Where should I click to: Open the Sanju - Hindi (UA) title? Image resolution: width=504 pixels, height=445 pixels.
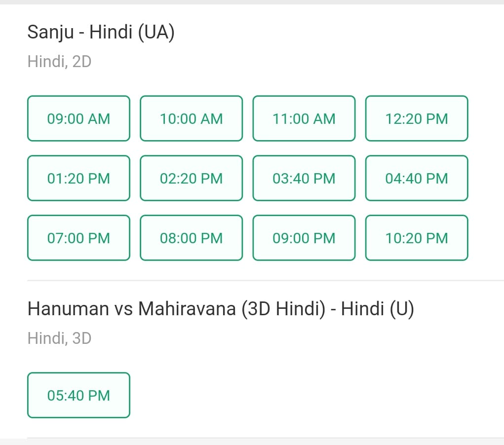pos(101,33)
